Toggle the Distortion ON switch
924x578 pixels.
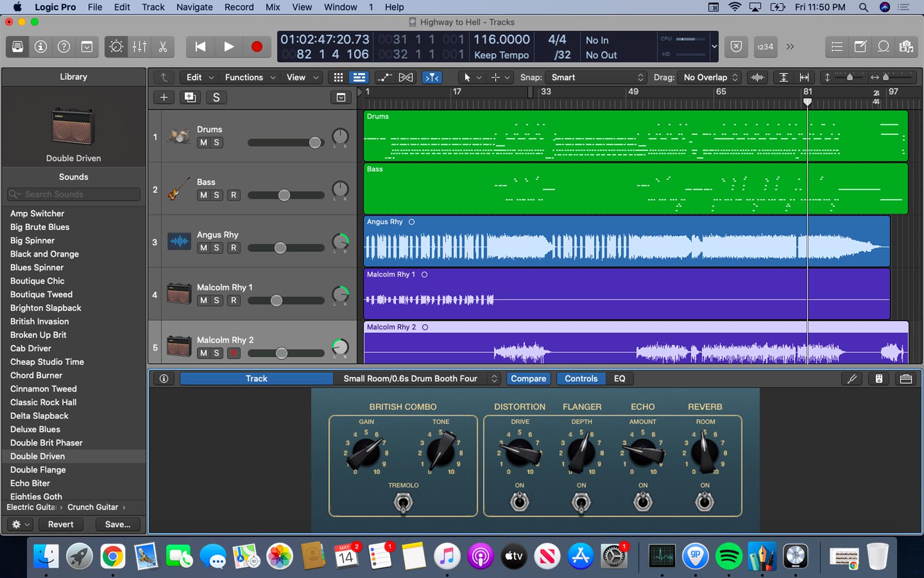point(520,501)
